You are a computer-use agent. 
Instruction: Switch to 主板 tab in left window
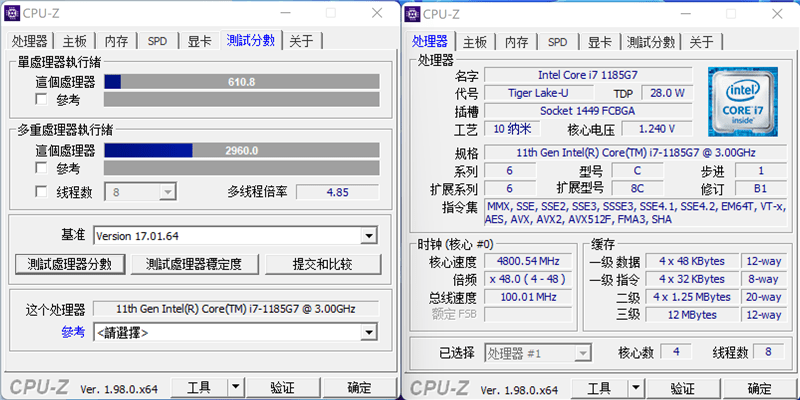coord(75,41)
